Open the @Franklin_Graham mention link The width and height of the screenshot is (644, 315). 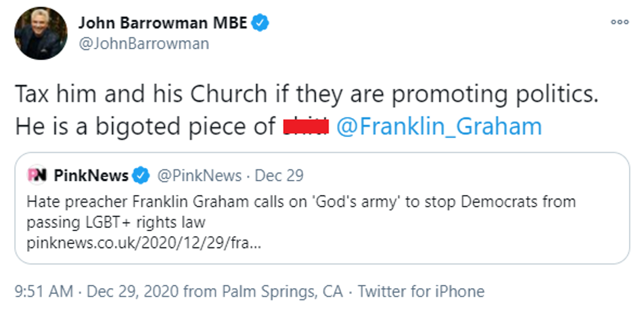pos(439,126)
